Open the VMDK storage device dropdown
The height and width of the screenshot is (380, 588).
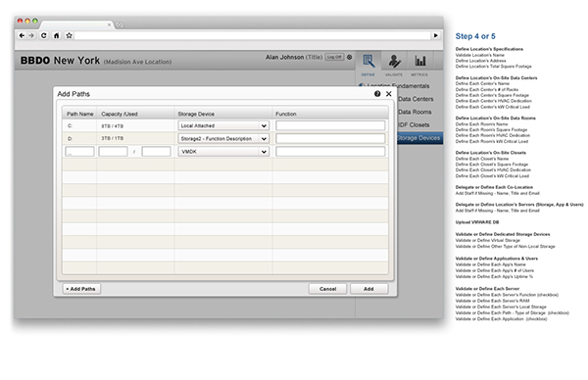223,152
